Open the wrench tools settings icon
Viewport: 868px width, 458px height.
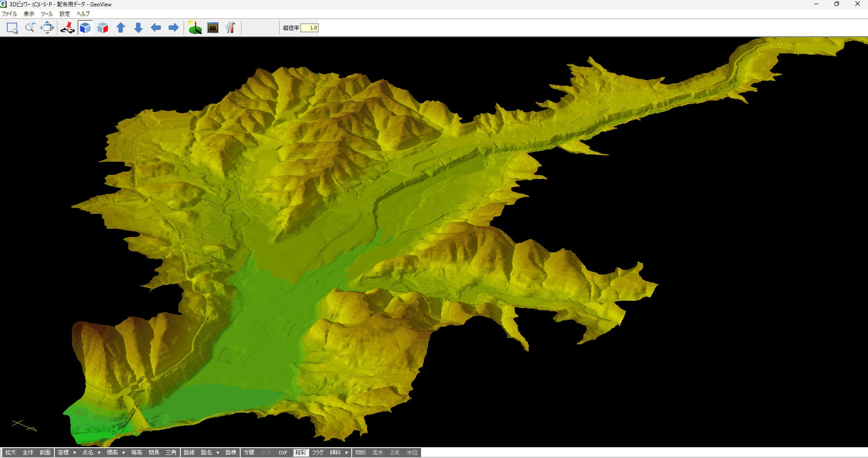(x=230, y=28)
